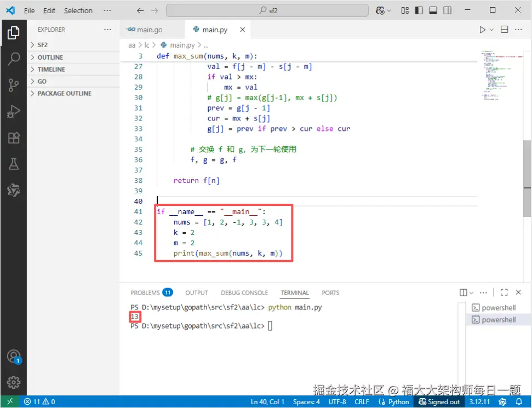Viewport: 532px width, 408px height.
Task: Change encoding via UTF-8
Action: click(x=337, y=402)
